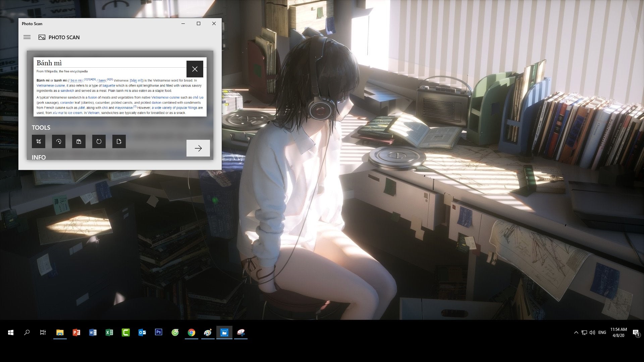Click the circular refresh tool icon

(99, 141)
